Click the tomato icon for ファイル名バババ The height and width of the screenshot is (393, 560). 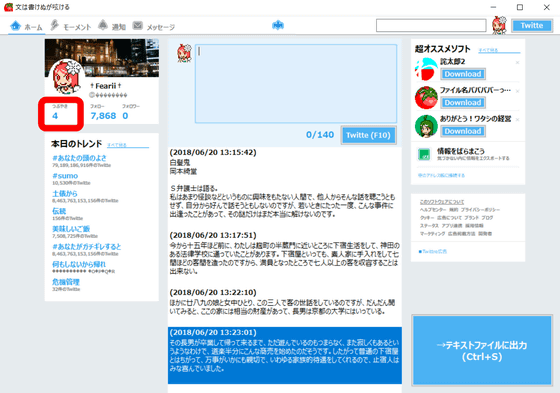(426, 98)
